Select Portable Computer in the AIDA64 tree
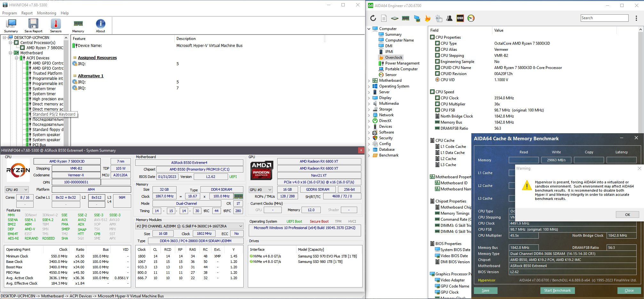Screen dimensions: 644x299 [401, 69]
